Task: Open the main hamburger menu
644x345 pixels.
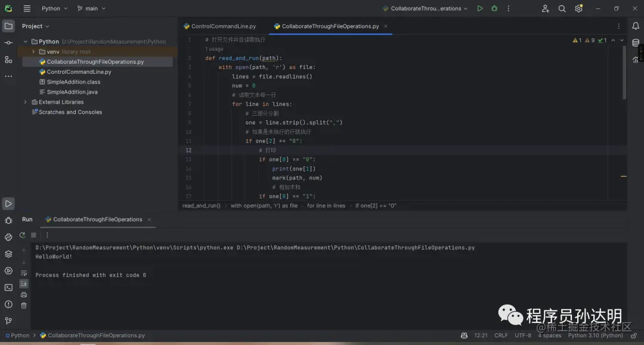Action: [x=27, y=8]
